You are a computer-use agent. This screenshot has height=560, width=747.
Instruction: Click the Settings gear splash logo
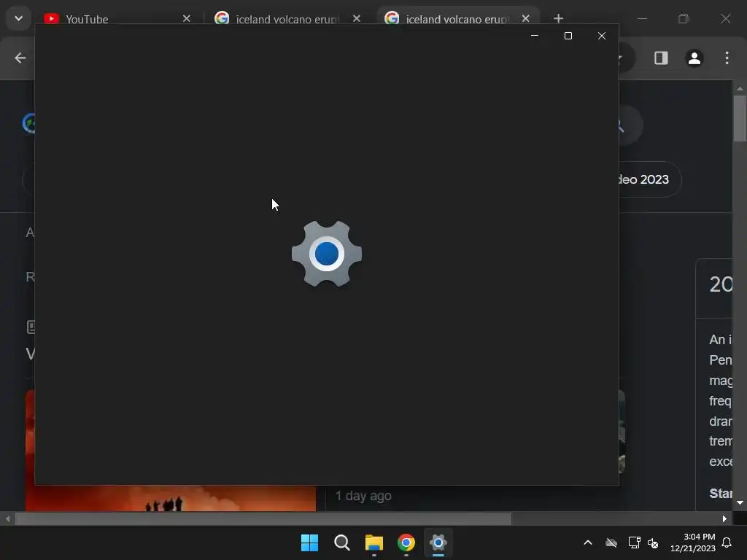[x=327, y=253]
